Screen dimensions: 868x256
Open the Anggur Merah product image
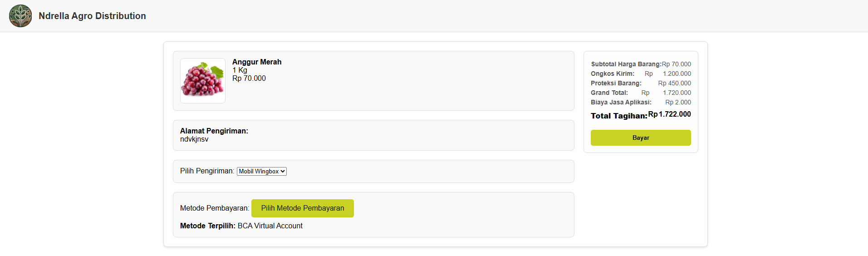pyautogui.click(x=203, y=81)
